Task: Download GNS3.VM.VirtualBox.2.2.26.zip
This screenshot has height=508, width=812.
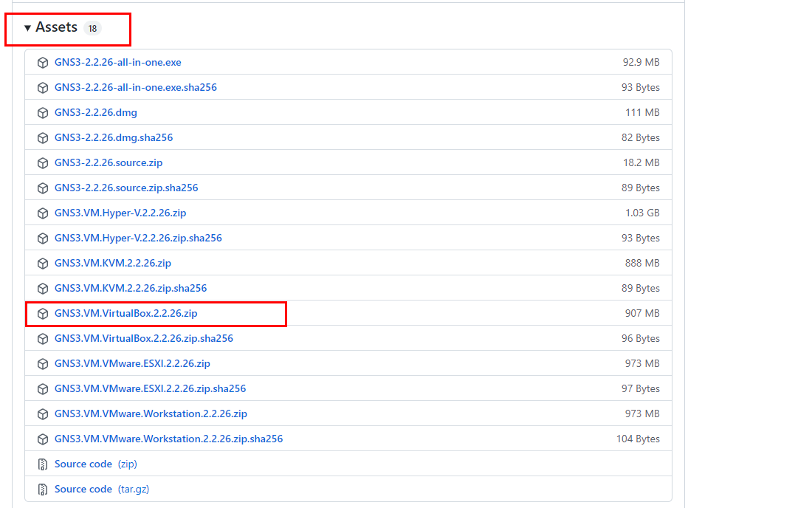Action: [x=125, y=313]
